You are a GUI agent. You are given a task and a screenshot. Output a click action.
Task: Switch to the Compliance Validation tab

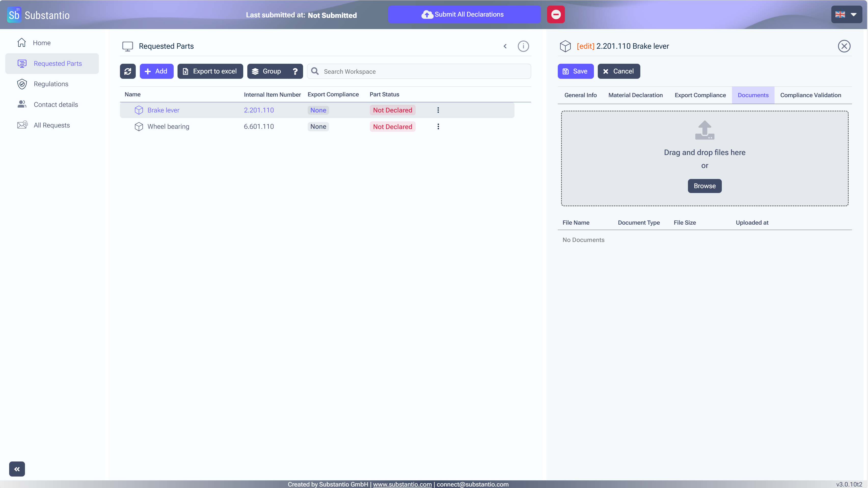point(810,95)
